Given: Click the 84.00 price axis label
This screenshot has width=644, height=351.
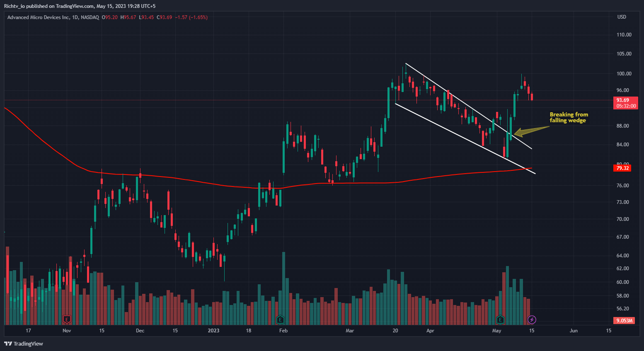Looking at the screenshot, I should tap(623, 145).
